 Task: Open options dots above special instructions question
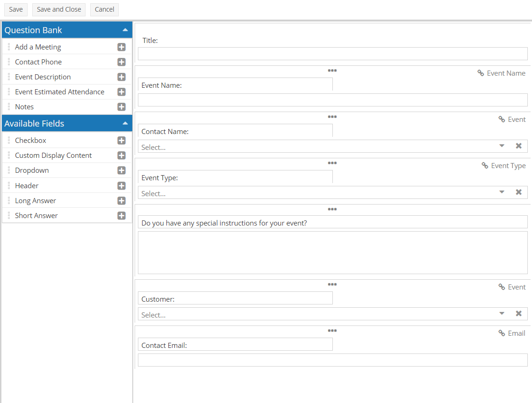click(x=332, y=209)
